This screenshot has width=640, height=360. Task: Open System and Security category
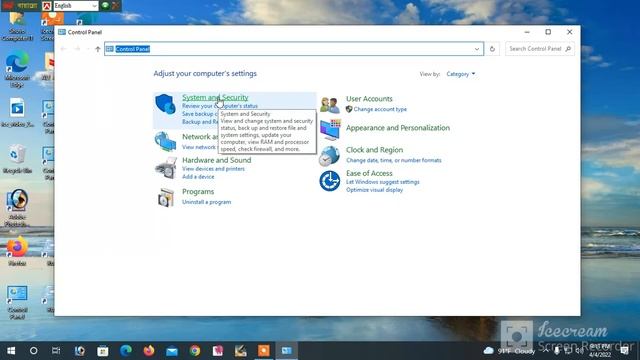[x=215, y=97]
